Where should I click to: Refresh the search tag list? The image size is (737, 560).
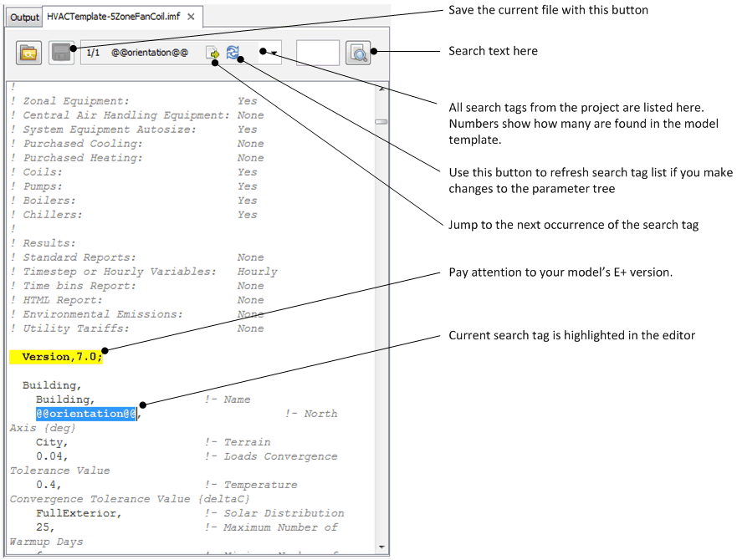pos(233,52)
